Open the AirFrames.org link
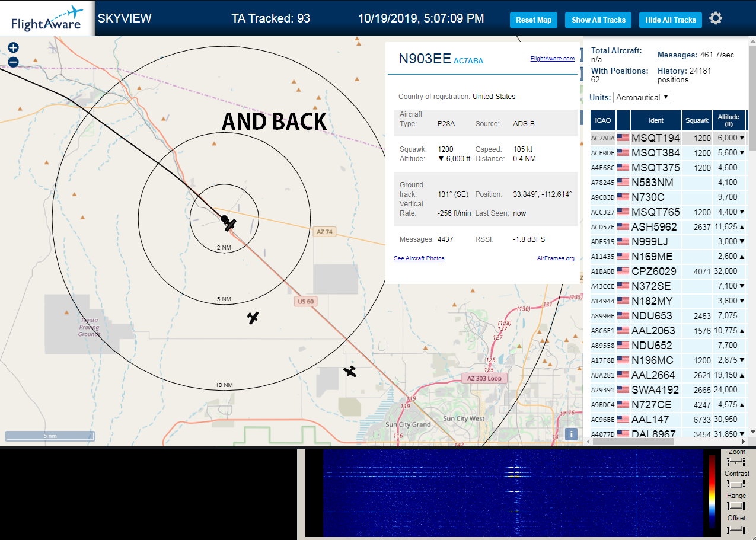756x540 pixels. (x=556, y=258)
